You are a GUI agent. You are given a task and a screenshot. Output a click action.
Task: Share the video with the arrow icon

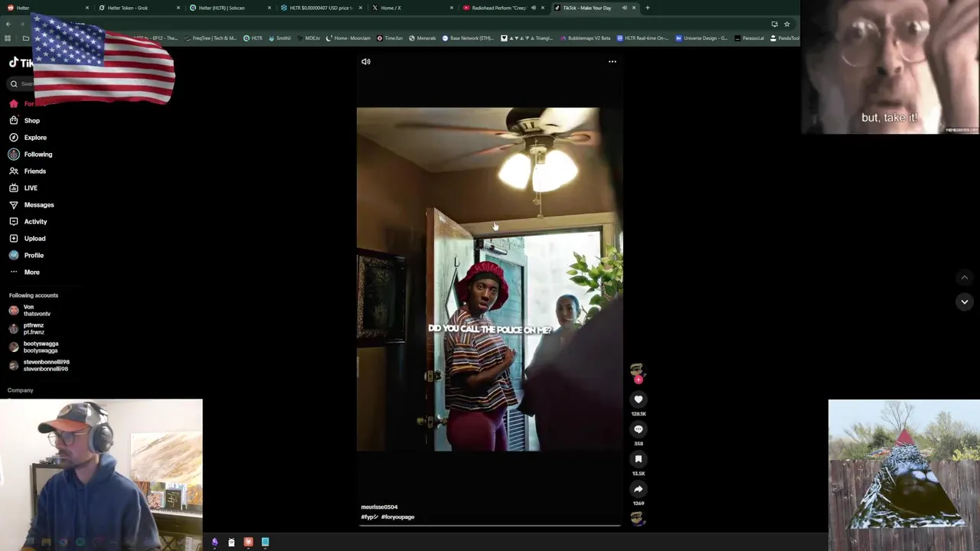638,488
